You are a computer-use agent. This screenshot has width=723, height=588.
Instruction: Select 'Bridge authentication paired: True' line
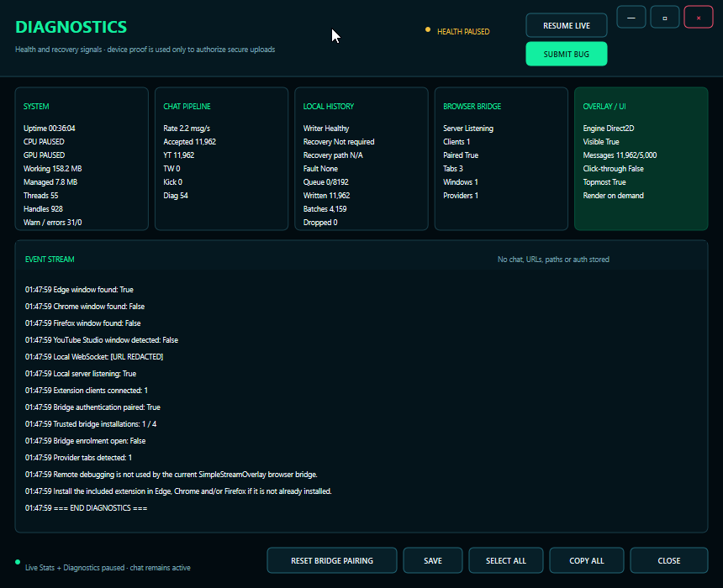tap(92, 407)
